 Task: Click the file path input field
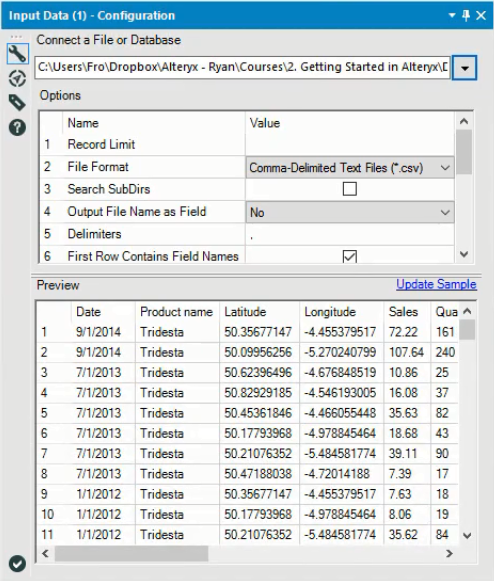243,67
